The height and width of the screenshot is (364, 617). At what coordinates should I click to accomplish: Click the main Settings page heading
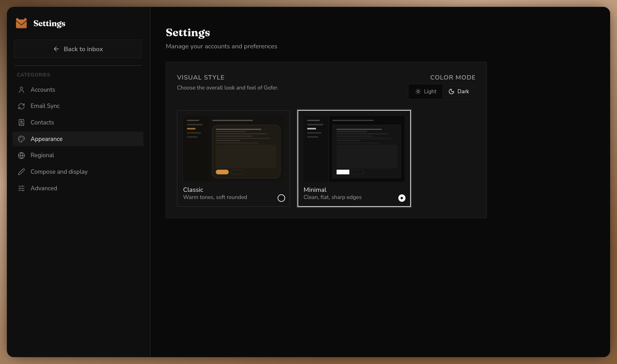[x=188, y=32]
